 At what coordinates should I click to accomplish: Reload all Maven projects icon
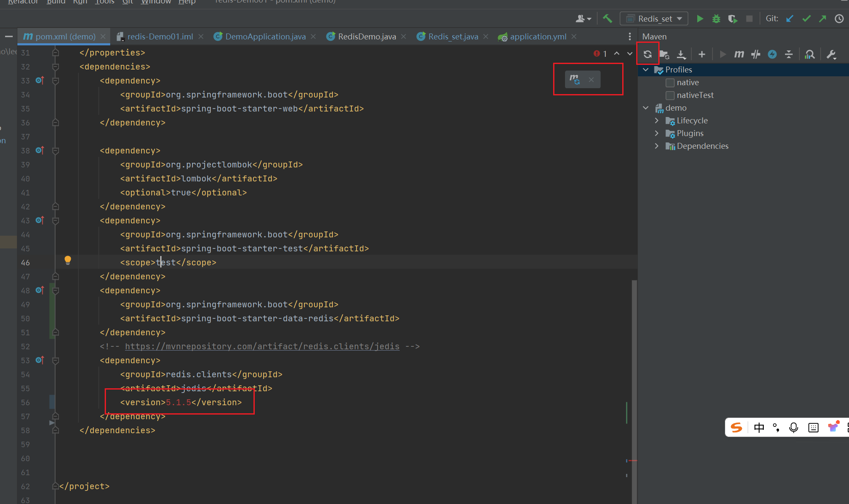(x=647, y=54)
